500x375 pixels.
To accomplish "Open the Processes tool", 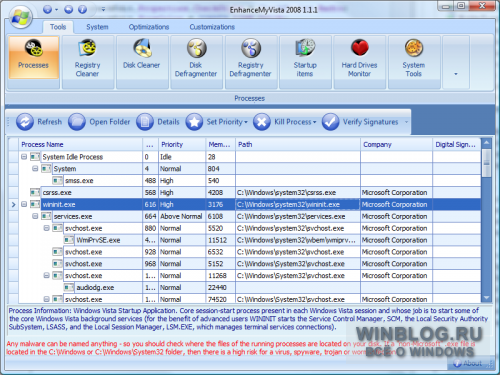I will (x=33, y=57).
